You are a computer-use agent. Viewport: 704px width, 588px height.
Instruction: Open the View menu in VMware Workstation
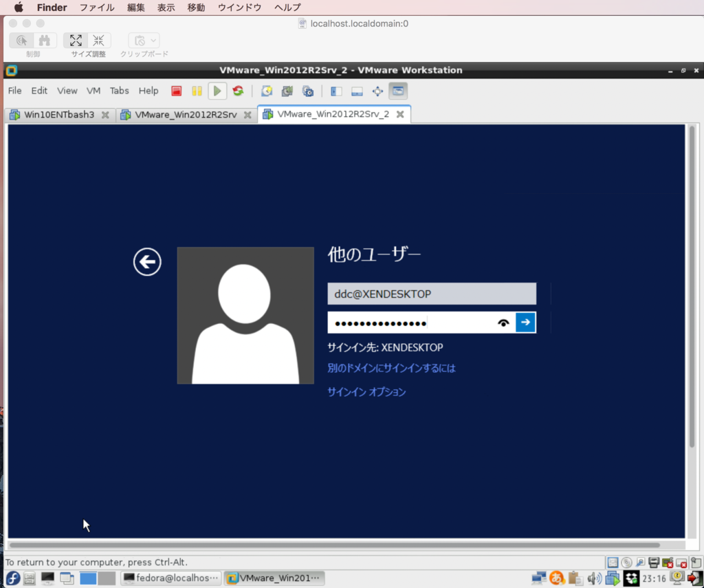[x=67, y=91]
